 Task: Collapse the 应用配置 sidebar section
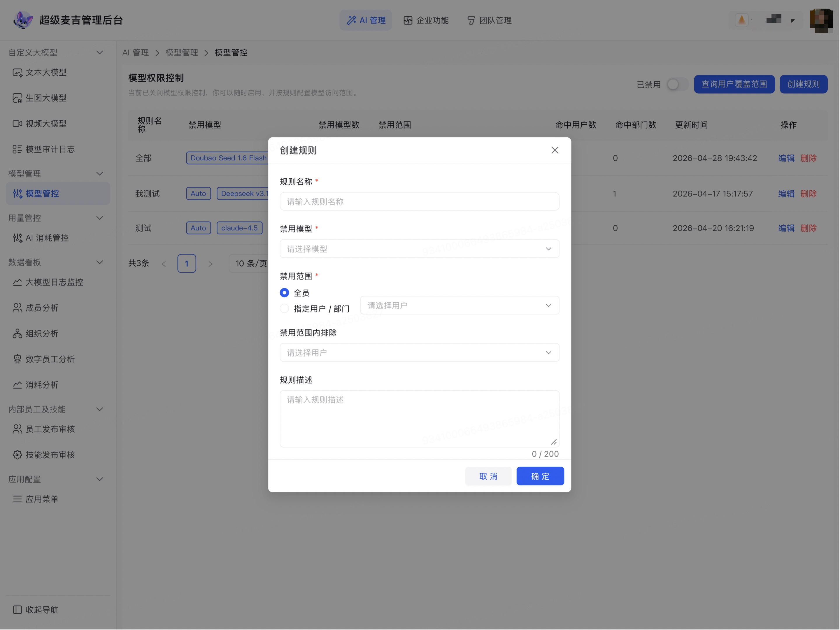tap(100, 479)
